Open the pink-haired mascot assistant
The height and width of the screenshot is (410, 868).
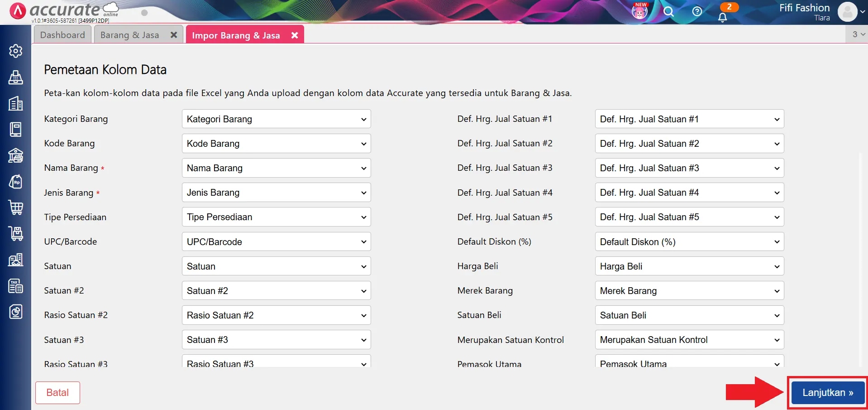coord(639,11)
